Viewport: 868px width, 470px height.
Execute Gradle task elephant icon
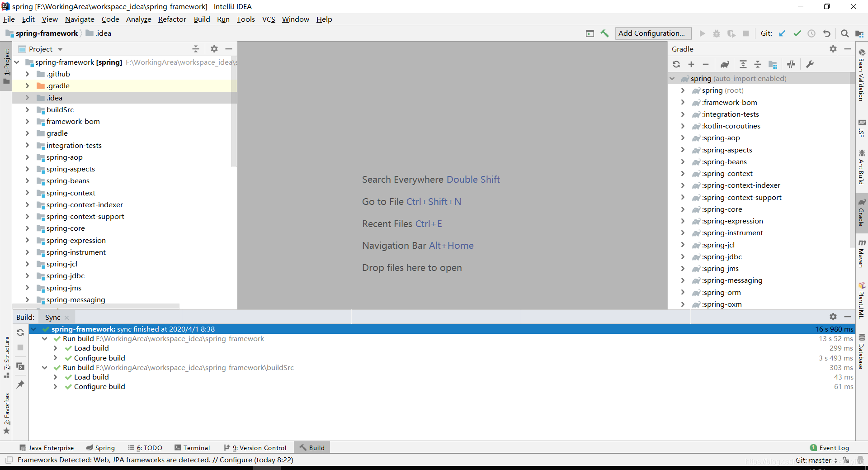point(725,64)
